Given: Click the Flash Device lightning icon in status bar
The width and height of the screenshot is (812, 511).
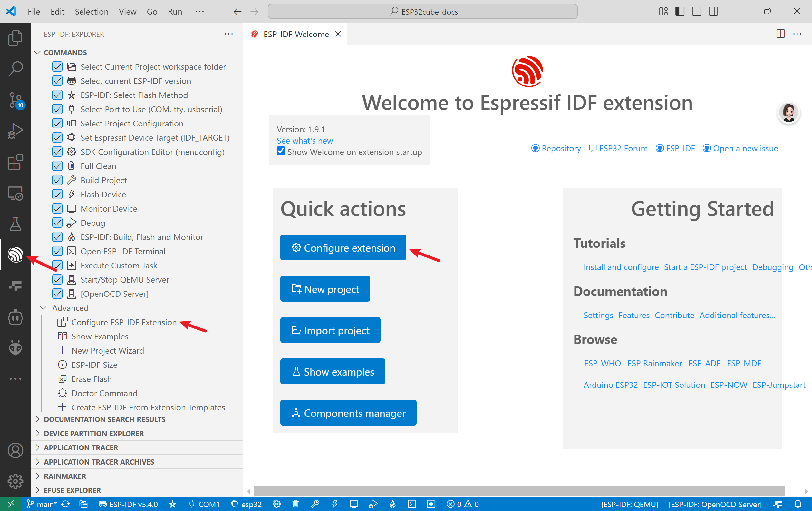Looking at the screenshot, I should coord(334,504).
